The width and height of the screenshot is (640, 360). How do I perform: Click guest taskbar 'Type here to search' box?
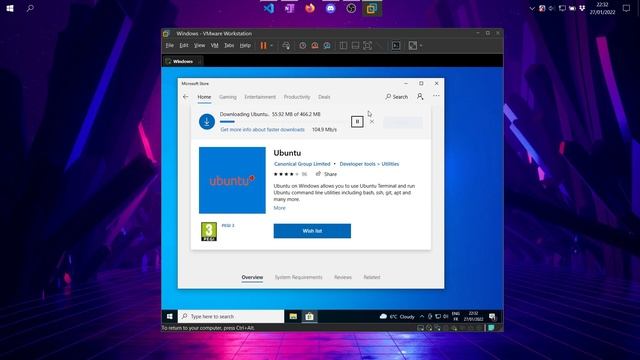(x=231, y=316)
